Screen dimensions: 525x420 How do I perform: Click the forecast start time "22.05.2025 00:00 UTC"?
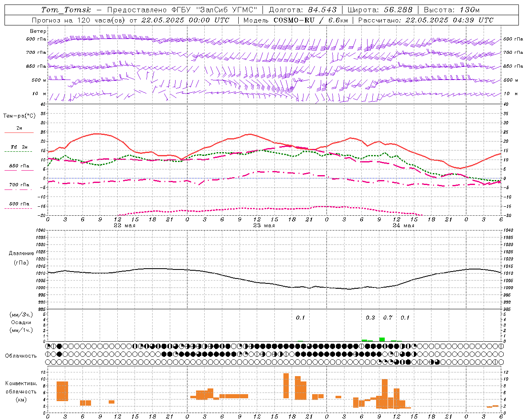(x=185, y=20)
